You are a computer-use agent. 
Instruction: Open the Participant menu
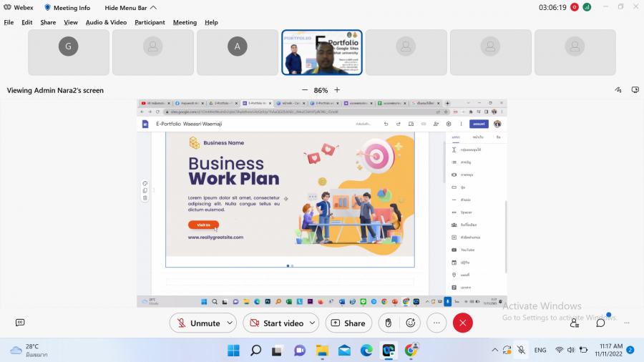150,22
